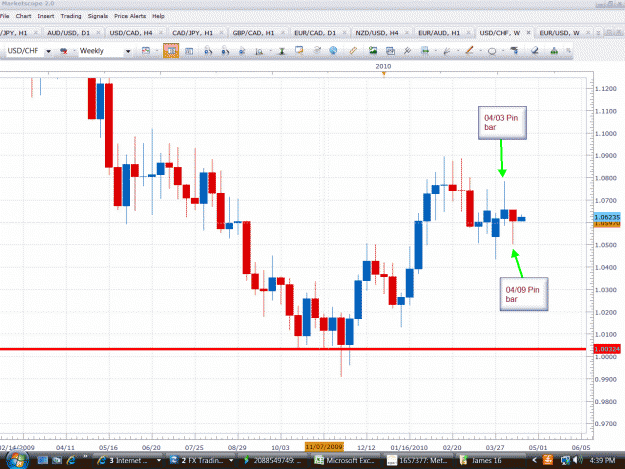Click the magnifier zoom icon with dropdown

click(259, 51)
